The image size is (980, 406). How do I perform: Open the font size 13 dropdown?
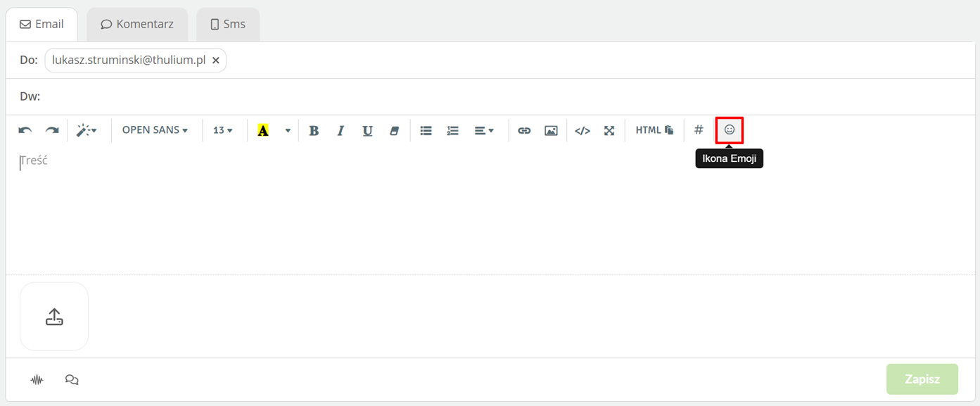[x=223, y=130]
